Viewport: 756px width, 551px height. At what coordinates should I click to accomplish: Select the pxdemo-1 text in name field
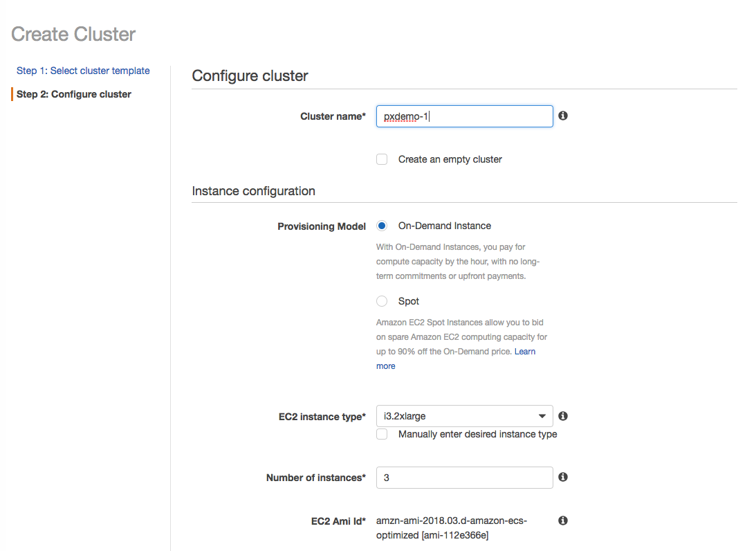coord(402,116)
